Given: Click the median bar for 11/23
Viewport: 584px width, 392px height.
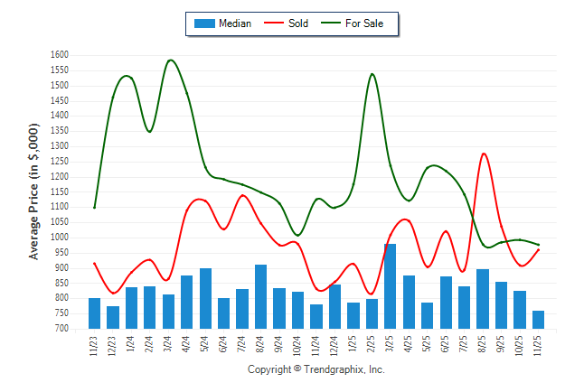Looking at the screenshot, I should (x=95, y=313).
